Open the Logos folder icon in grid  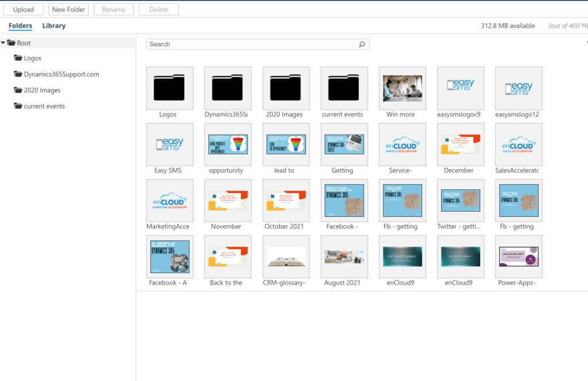(x=170, y=88)
